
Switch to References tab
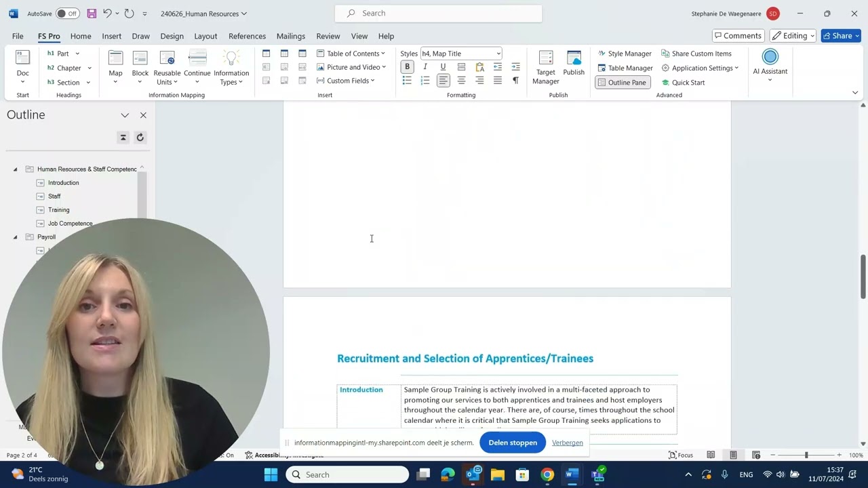(x=247, y=36)
